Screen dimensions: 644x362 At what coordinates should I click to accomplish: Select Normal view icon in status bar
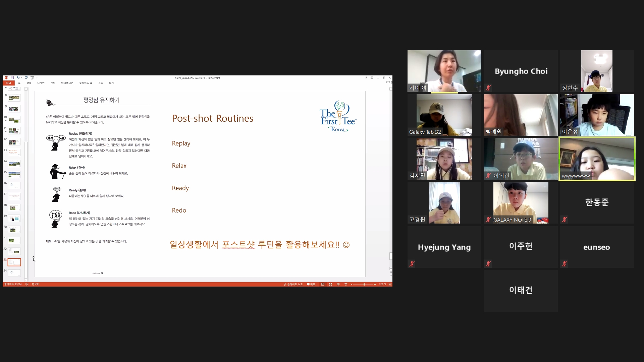pyautogui.click(x=323, y=284)
